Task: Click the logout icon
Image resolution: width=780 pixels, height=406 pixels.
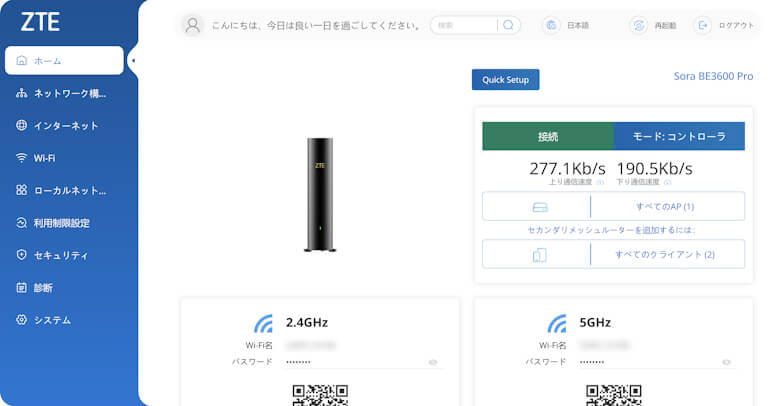Action: [x=703, y=25]
